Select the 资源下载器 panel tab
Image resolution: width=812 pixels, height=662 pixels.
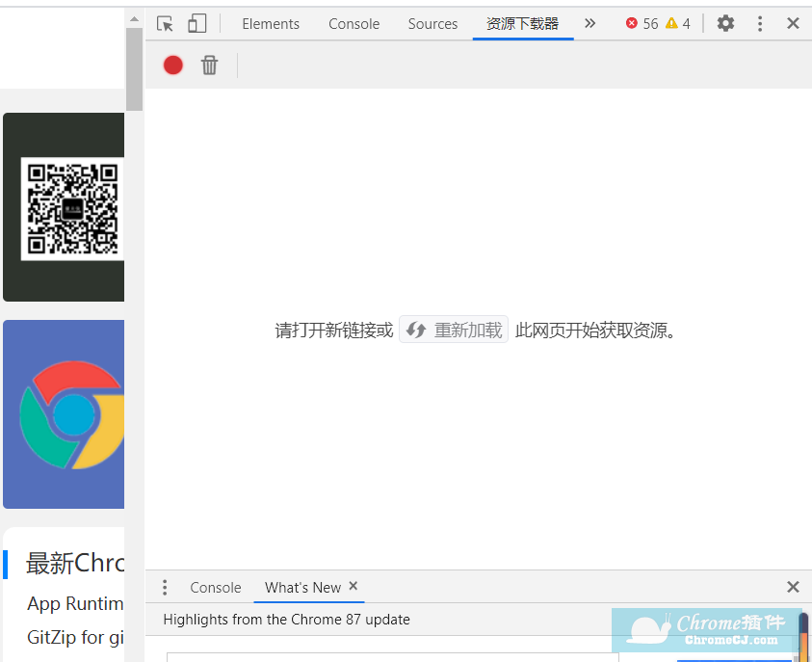(522, 23)
